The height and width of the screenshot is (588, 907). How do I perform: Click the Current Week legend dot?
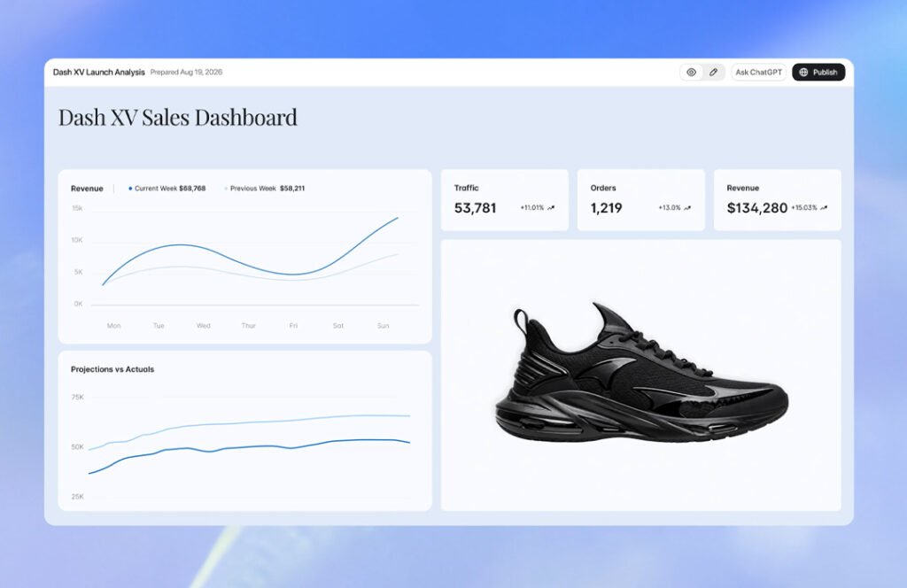(x=130, y=189)
